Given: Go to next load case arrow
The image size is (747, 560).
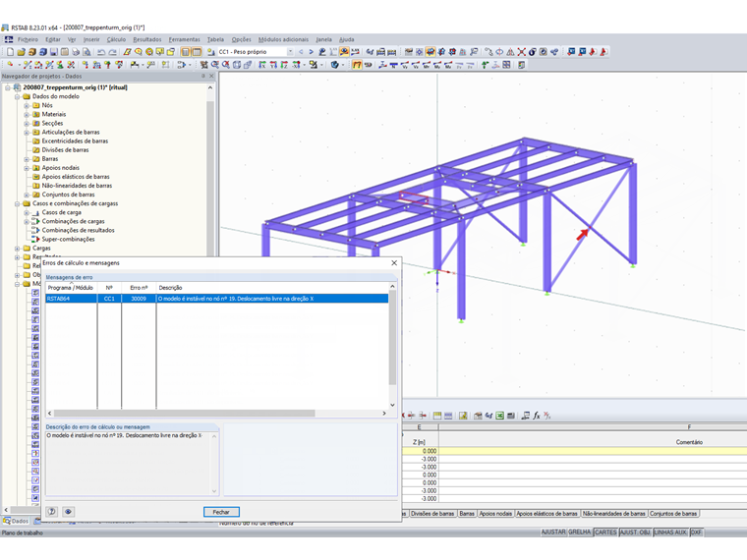Looking at the screenshot, I should click(312, 52).
